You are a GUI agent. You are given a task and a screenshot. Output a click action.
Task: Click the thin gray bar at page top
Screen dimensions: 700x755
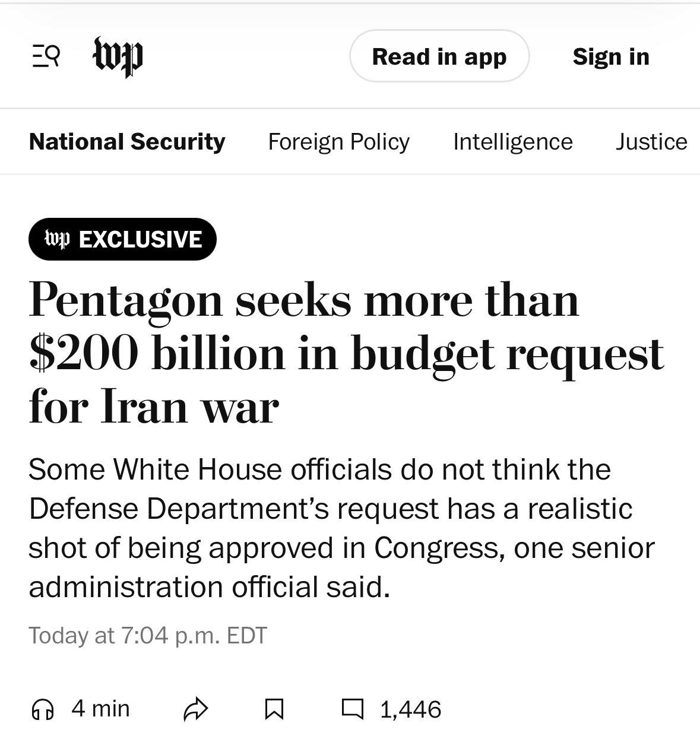point(350,3)
